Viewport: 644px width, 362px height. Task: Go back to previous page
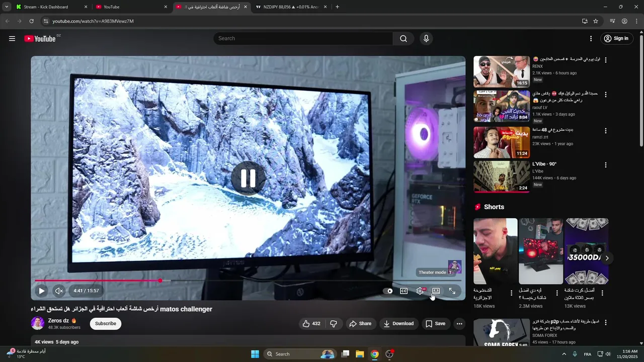(7, 21)
